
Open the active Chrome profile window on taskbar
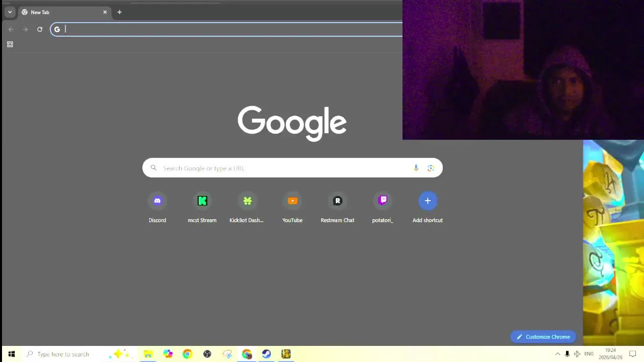point(247,354)
